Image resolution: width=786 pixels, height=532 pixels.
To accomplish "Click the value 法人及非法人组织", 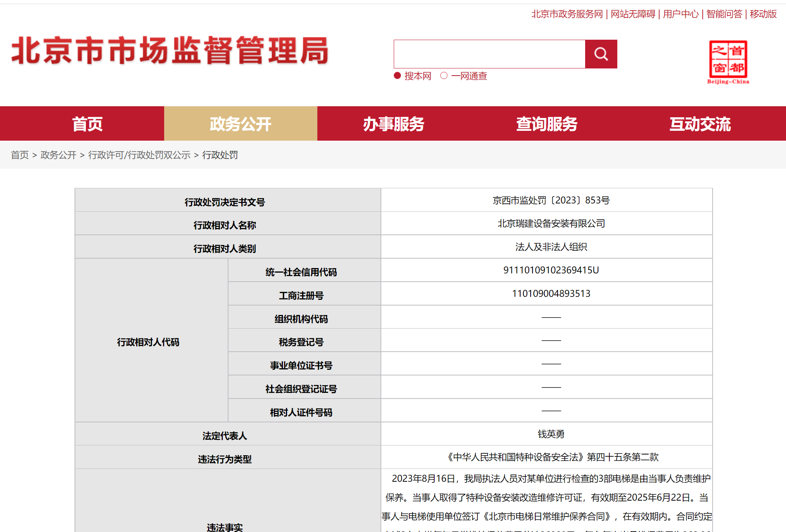I will [x=551, y=247].
